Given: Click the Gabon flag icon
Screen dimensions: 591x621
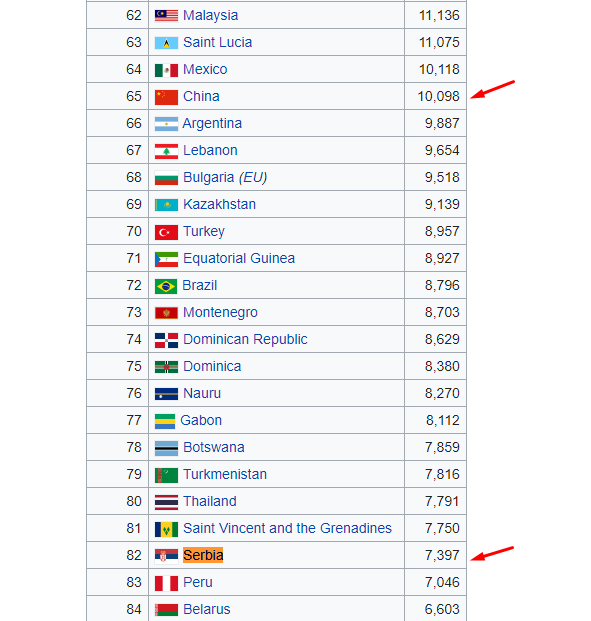Looking at the screenshot, I should click(165, 421).
